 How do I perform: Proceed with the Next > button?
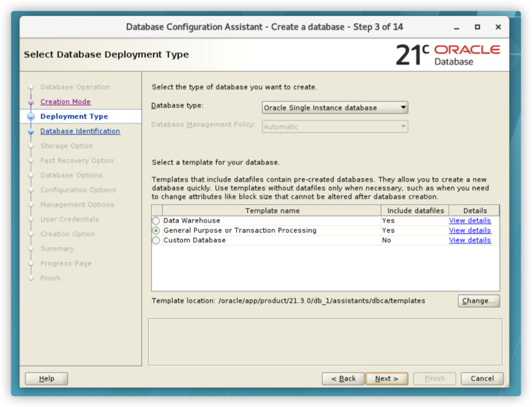pyautogui.click(x=387, y=378)
